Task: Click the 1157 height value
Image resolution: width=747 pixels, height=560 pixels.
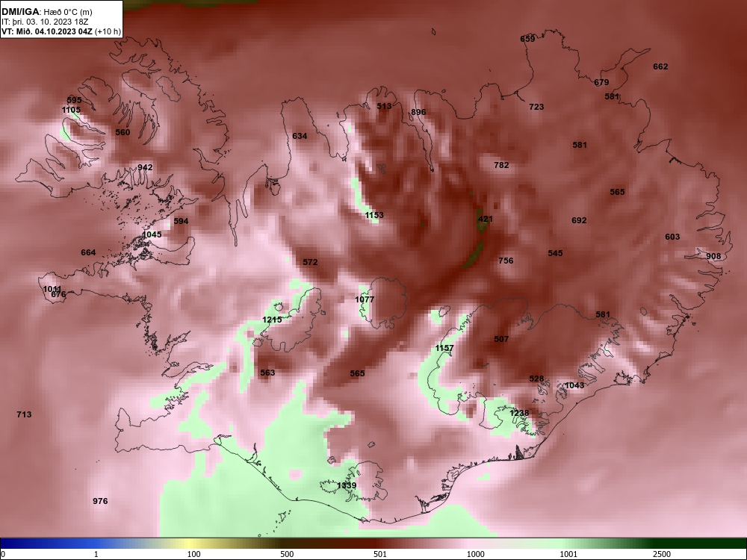Action: coord(444,349)
